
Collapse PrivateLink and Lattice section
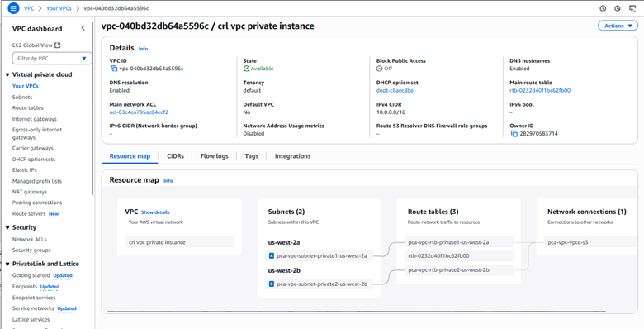pos(7,264)
